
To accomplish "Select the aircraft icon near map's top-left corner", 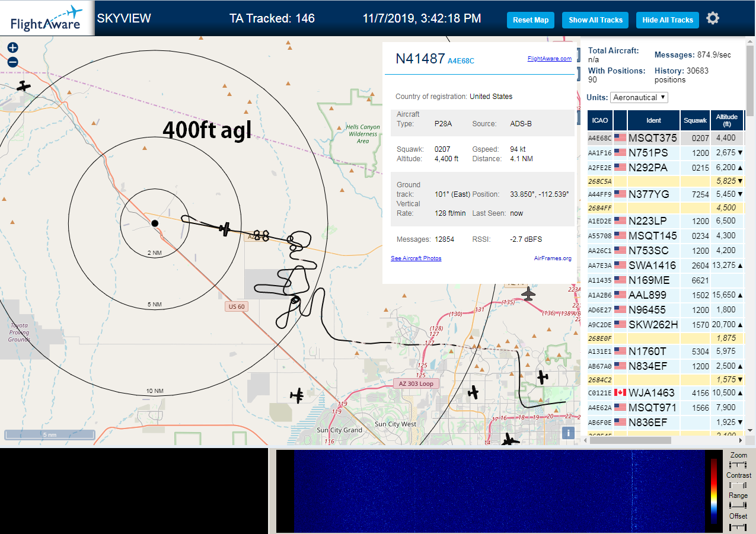I will click(24, 86).
